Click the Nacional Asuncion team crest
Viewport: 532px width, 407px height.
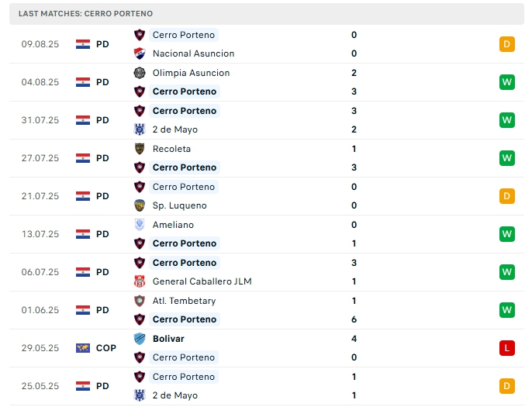[140, 53]
